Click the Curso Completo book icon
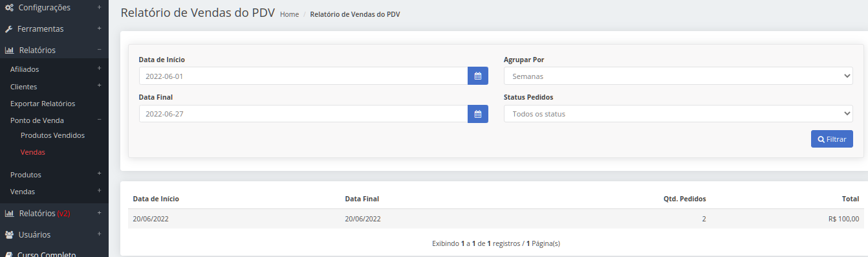868x257 pixels. (9, 254)
